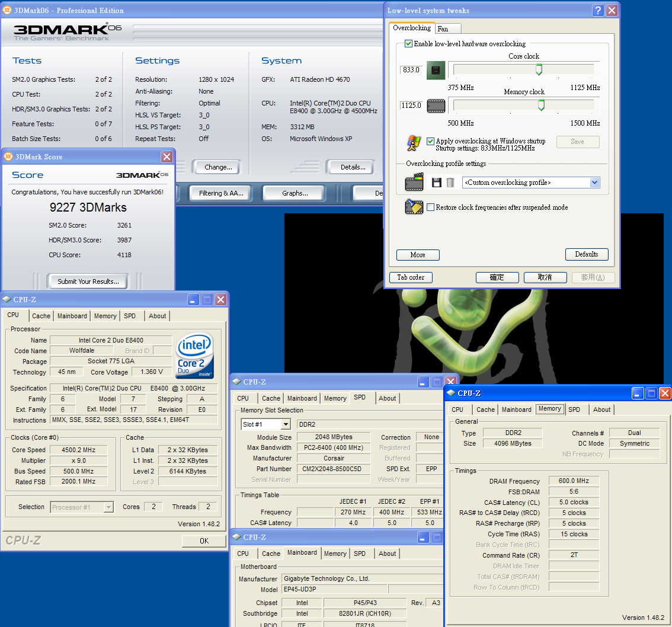Expand the Slot #1 memory slot dropdown
The width and height of the screenshot is (672, 627).
[x=286, y=424]
